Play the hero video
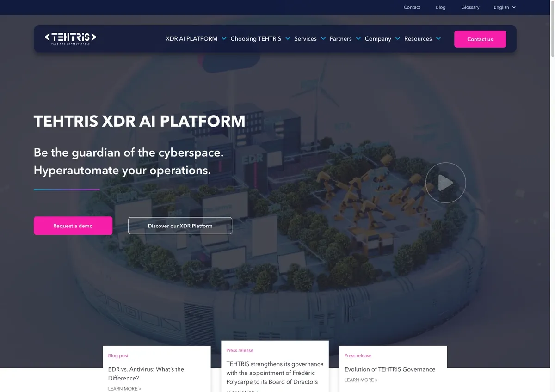The height and width of the screenshot is (392, 555). point(445,183)
